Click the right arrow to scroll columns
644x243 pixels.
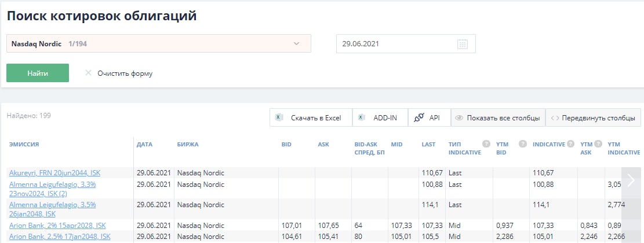point(631,180)
